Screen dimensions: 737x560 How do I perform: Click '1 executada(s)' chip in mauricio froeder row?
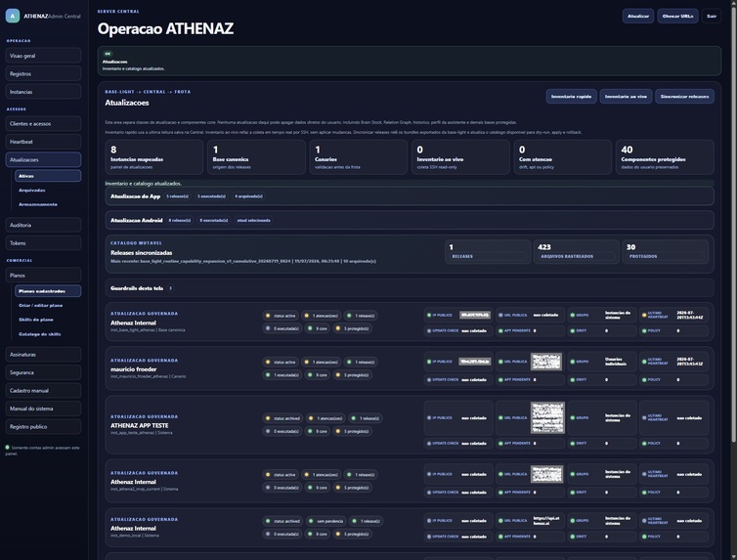pos(282,375)
